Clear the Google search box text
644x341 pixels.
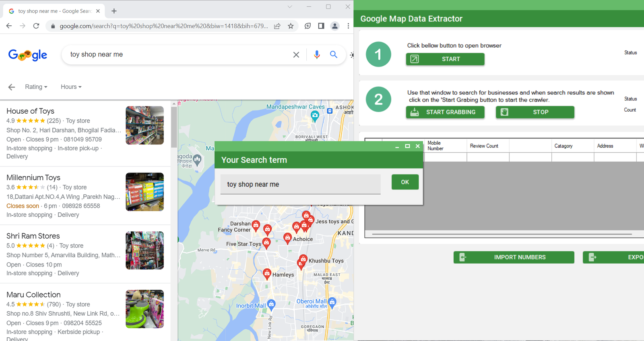tap(296, 54)
